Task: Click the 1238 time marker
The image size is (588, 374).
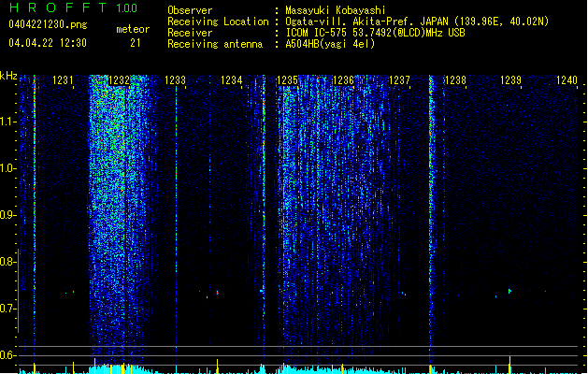Action: (x=455, y=80)
